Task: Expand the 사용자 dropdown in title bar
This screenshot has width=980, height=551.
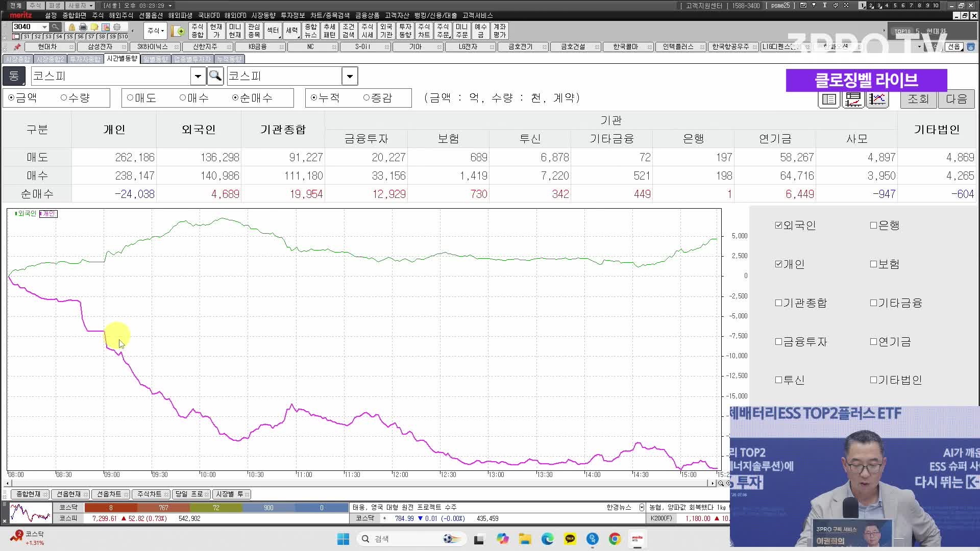Action: click(x=91, y=6)
